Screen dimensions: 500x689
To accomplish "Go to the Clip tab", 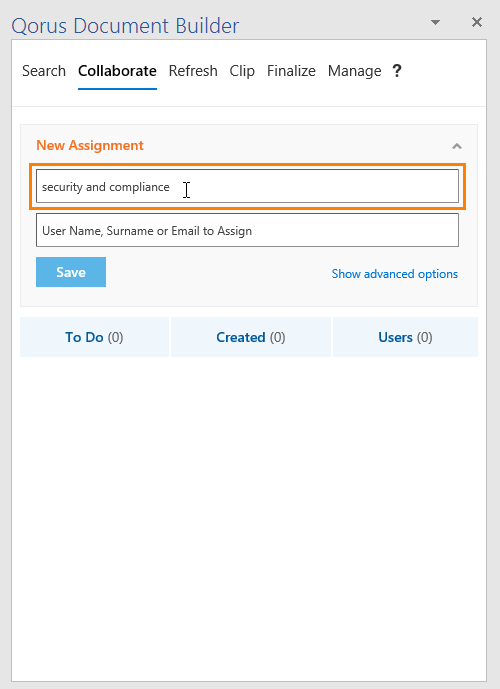I will [242, 71].
